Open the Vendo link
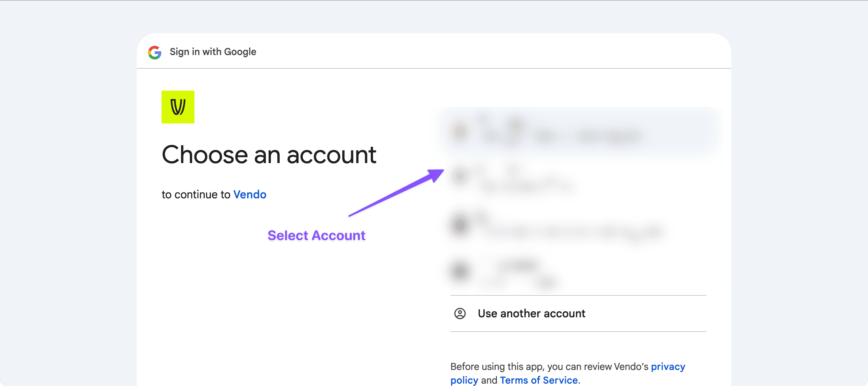Screen dimensions: 868x386 250,195
